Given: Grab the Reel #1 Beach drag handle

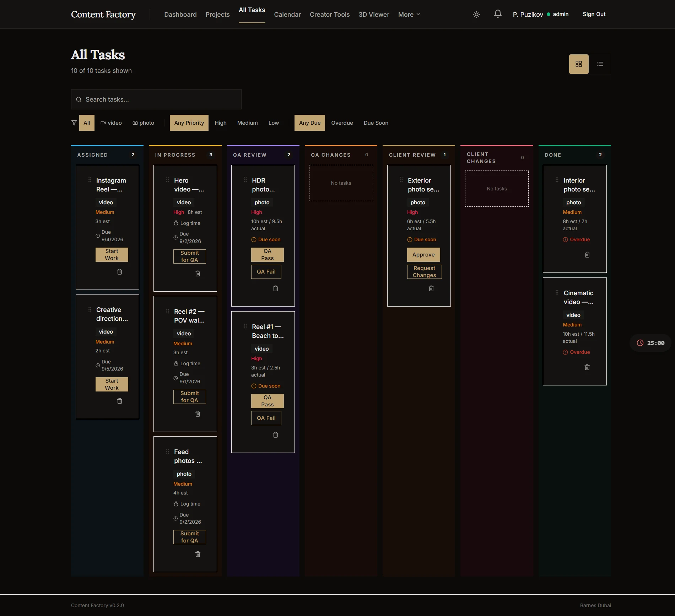Looking at the screenshot, I should (245, 326).
